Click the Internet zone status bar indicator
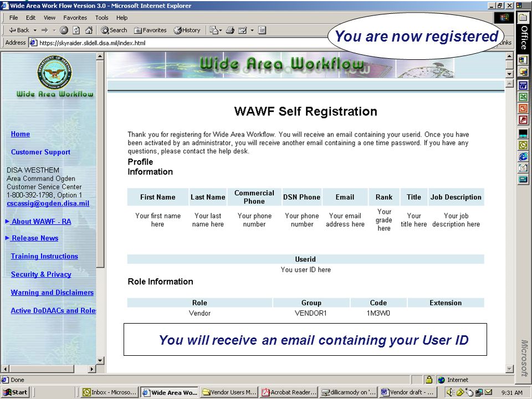Image resolution: width=532 pixels, height=399 pixels. point(453,380)
